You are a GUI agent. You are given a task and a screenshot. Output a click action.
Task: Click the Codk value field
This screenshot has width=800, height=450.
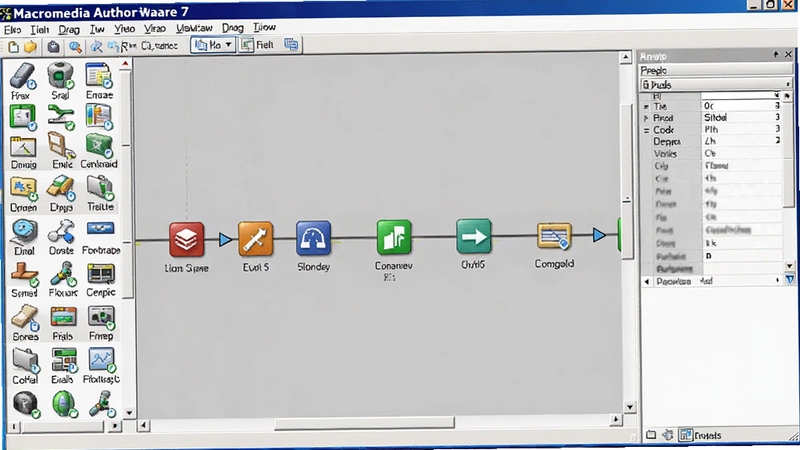pyautogui.click(x=742, y=130)
